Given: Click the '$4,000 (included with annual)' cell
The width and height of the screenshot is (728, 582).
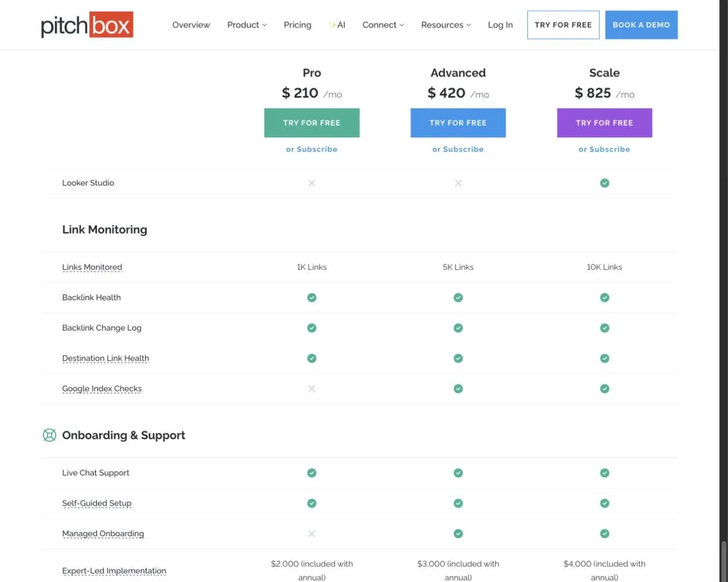Looking at the screenshot, I should [604, 570].
